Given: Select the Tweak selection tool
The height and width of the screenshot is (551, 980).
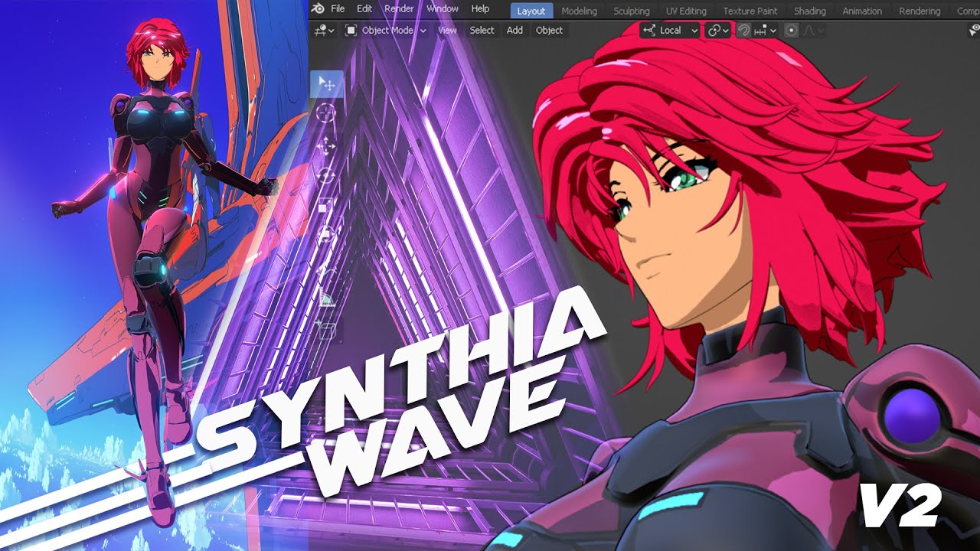Looking at the screenshot, I should (x=326, y=83).
